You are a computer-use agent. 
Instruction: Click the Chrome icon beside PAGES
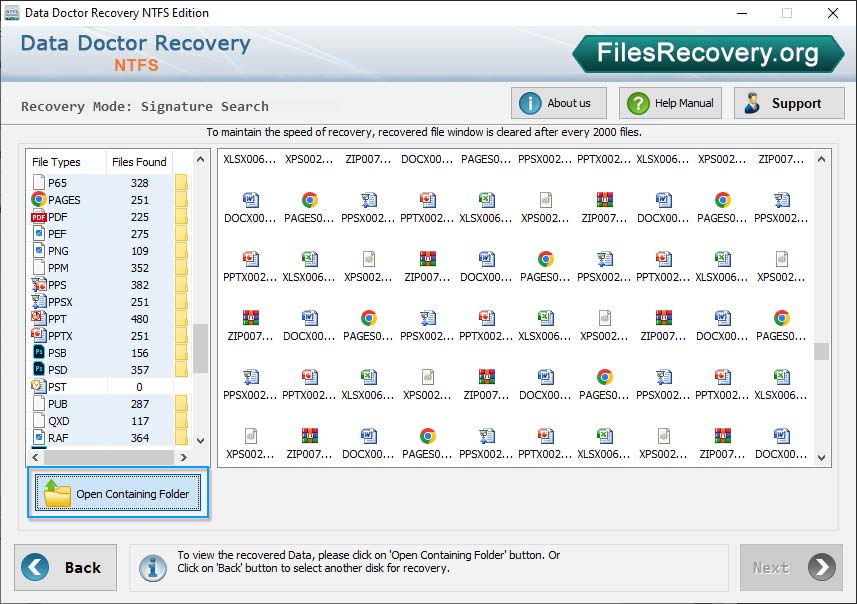click(x=39, y=200)
